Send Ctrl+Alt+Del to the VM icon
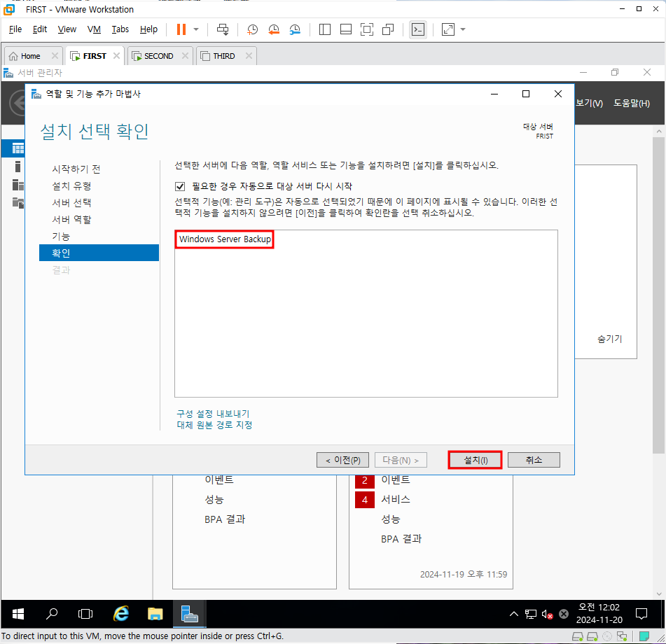This screenshot has width=666, height=644. click(223, 29)
